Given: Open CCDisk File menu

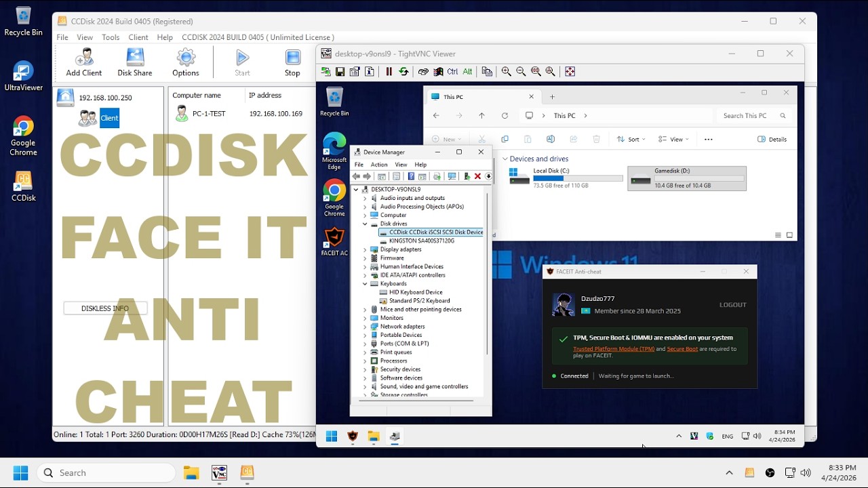Looking at the screenshot, I should pos(62,37).
